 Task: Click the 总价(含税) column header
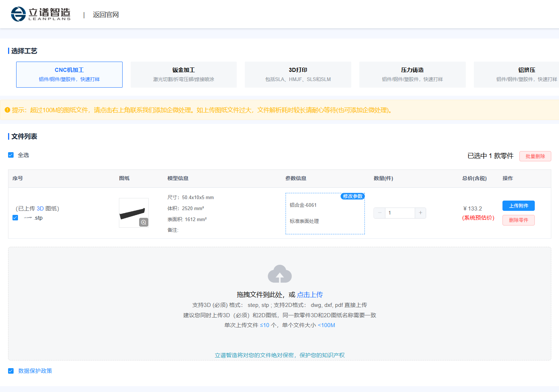[x=474, y=178]
